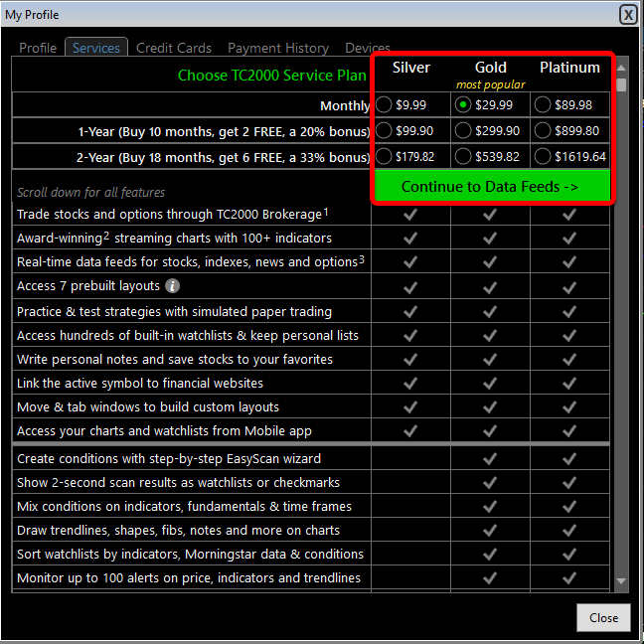Image resolution: width=644 pixels, height=644 pixels.
Task: Select Silver Monthly $9.99 plan
Action: tap(384, 104)
